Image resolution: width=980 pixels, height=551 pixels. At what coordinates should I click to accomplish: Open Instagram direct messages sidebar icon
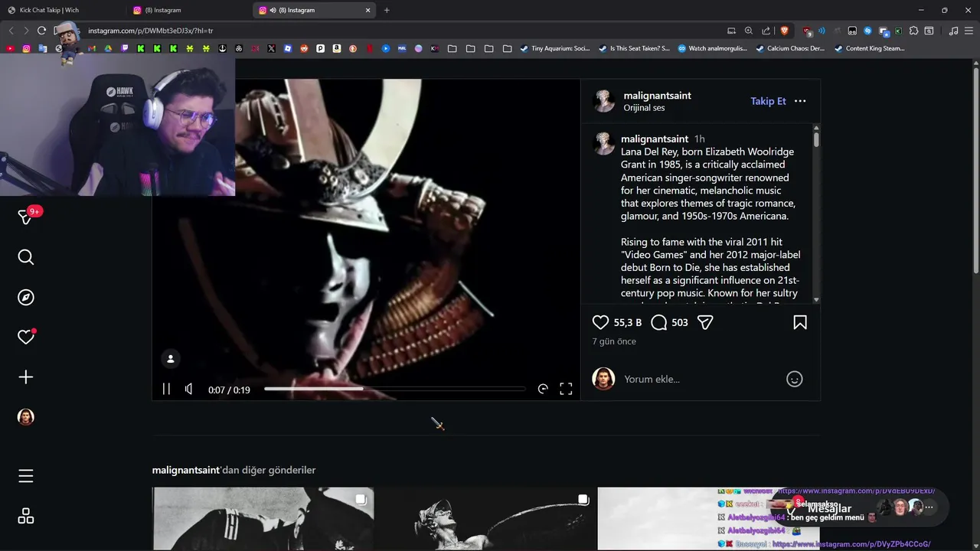point(26,217)
